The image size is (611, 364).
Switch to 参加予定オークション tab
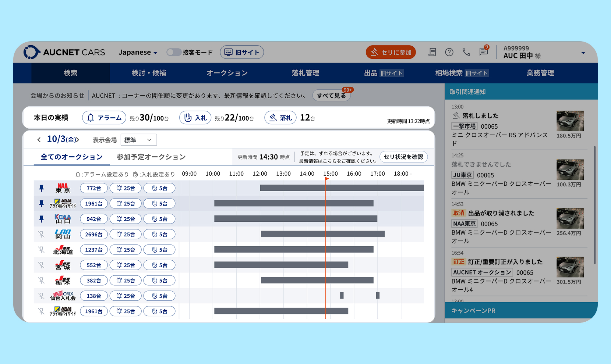coord(151,157)
